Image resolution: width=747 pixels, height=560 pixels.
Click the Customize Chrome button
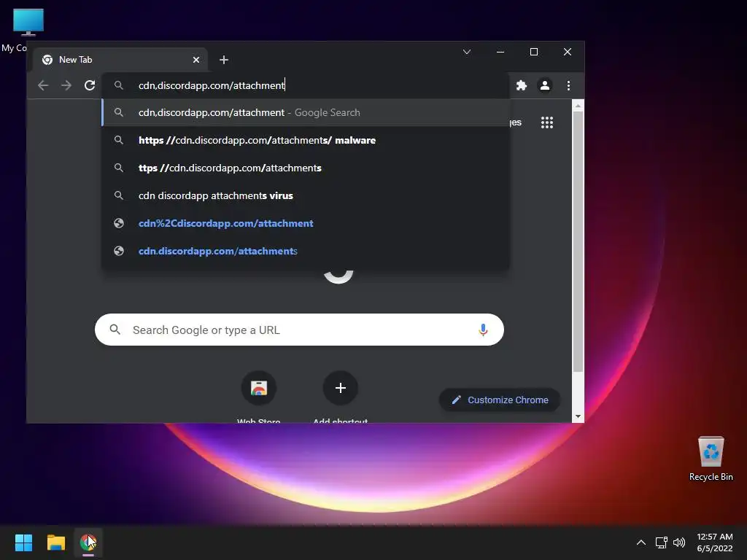(499, 400)
